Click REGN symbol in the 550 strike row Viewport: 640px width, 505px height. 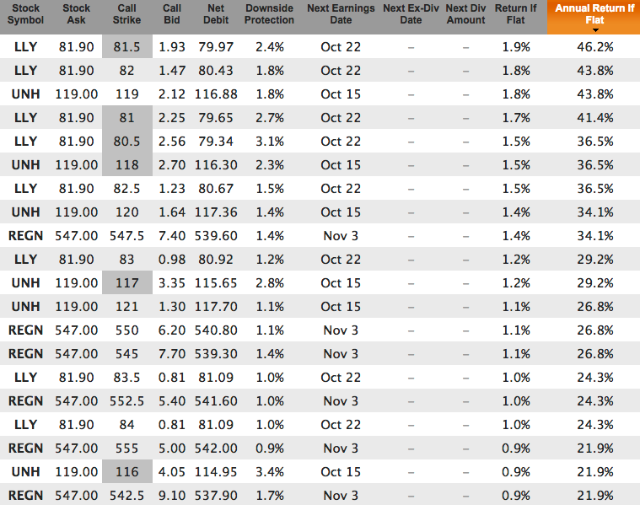[x=25, y=330]
